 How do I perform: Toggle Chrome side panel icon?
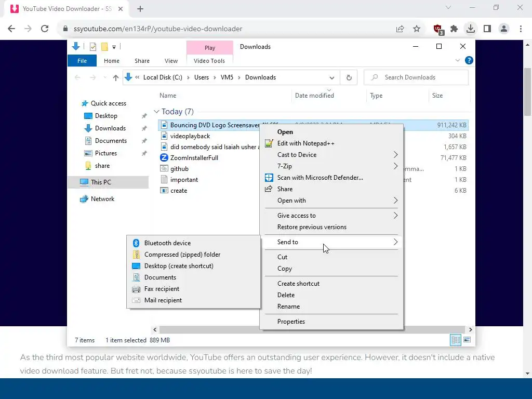click(487, 29)
